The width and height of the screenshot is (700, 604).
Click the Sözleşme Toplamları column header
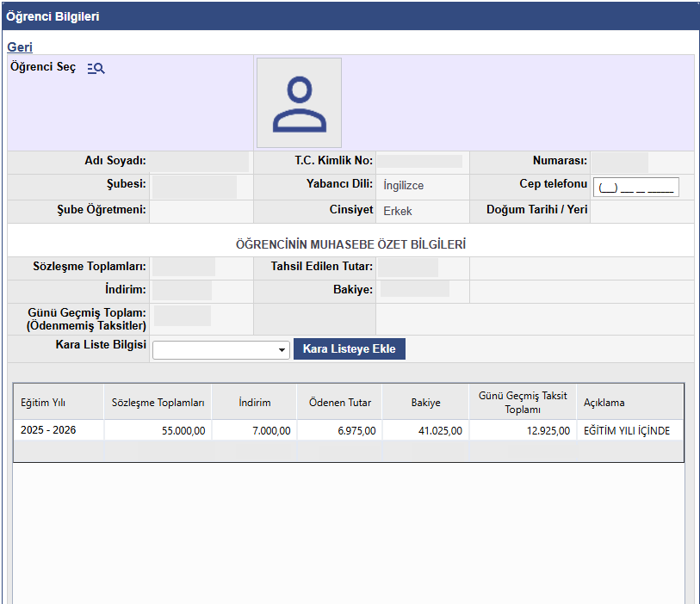click(158, 403)
